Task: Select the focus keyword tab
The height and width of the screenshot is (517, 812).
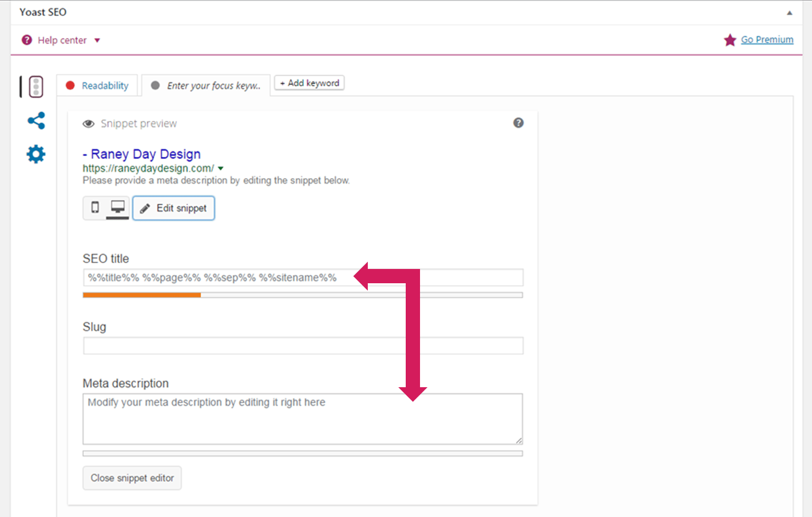Action: pos(206,86)
